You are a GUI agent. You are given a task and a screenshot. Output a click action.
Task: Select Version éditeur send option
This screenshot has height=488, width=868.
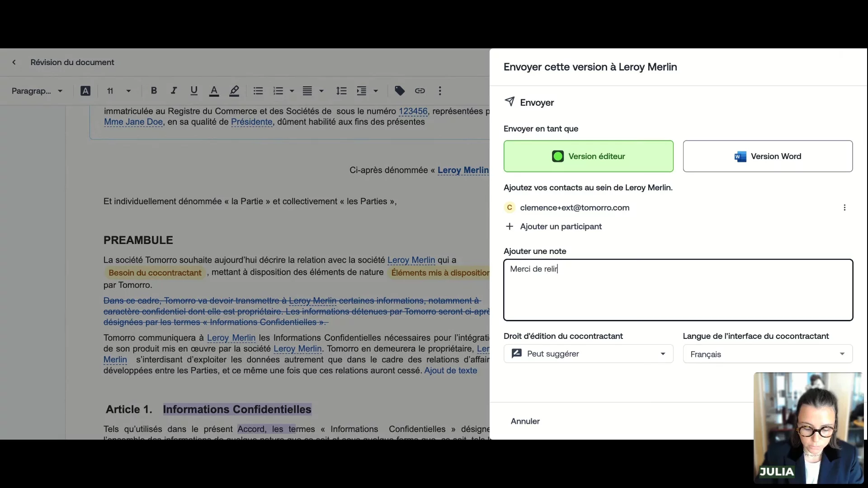588,156
